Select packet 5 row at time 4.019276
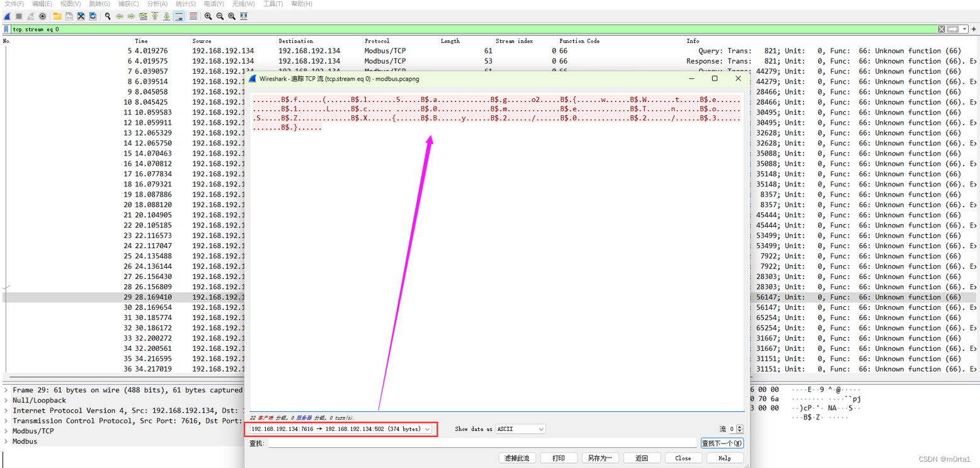This screenshot has height=468, width=980. tap(490, 51)
